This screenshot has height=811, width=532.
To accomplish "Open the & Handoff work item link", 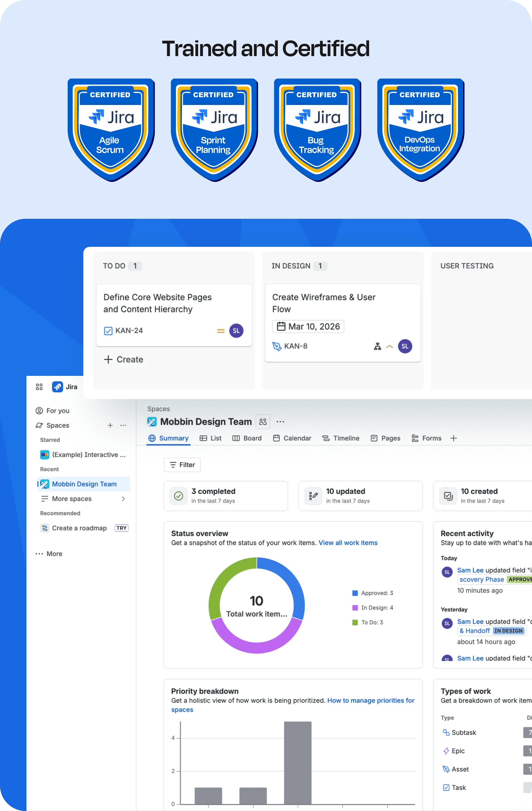I will tap(474, 631).
